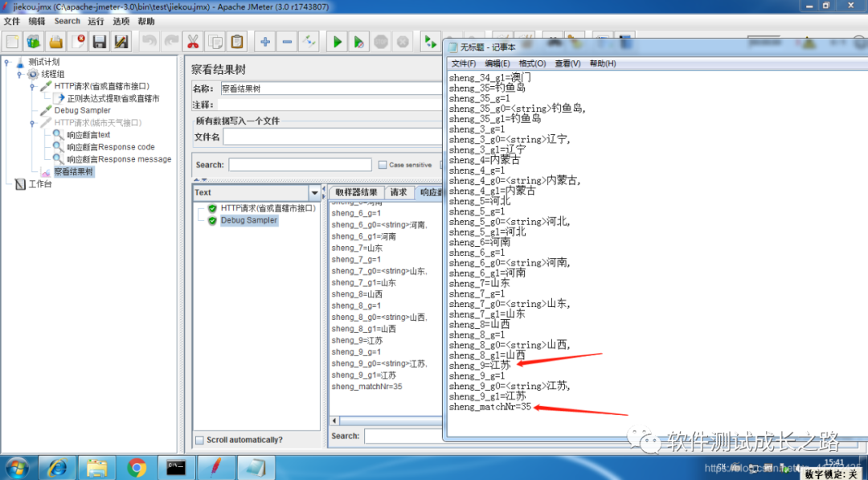This screenshot has height=480, width=868.
Task: Click the Save As pencil-floppy icon
Action: (x=121, y=42)
